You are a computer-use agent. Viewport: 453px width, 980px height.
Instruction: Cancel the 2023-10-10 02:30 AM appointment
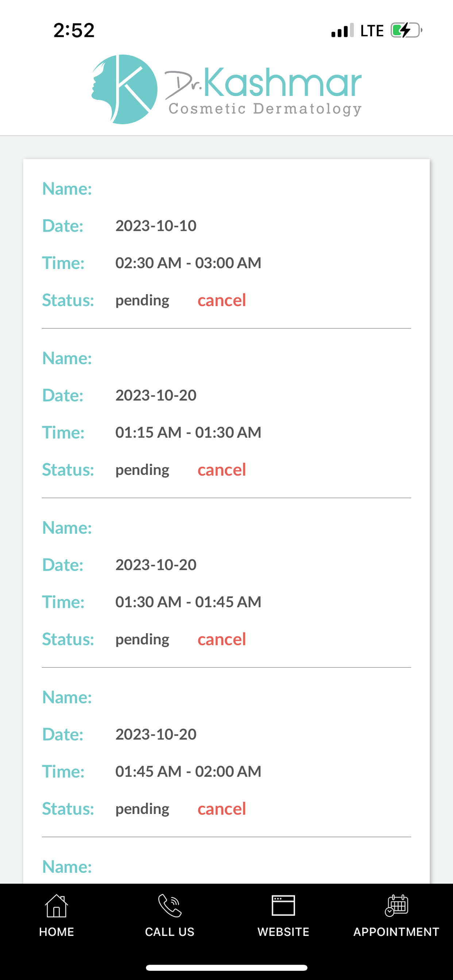(221, 300)
